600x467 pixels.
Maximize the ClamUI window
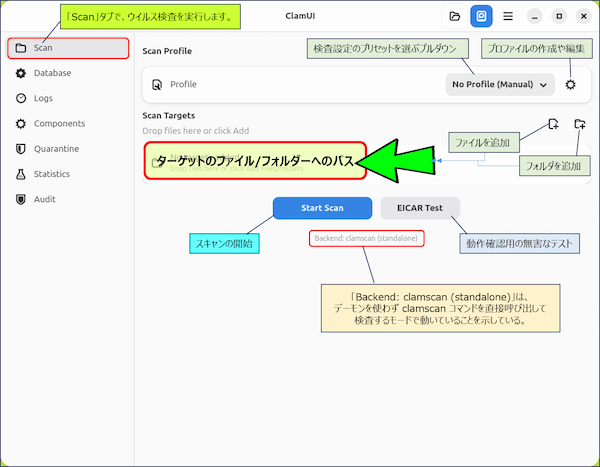[x=559, y=16]
